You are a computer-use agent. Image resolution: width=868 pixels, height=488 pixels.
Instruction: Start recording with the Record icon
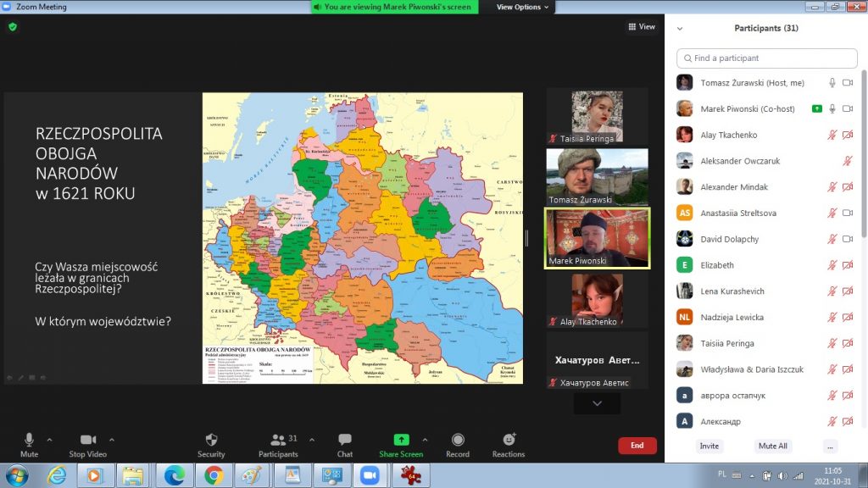coord(458,440)
